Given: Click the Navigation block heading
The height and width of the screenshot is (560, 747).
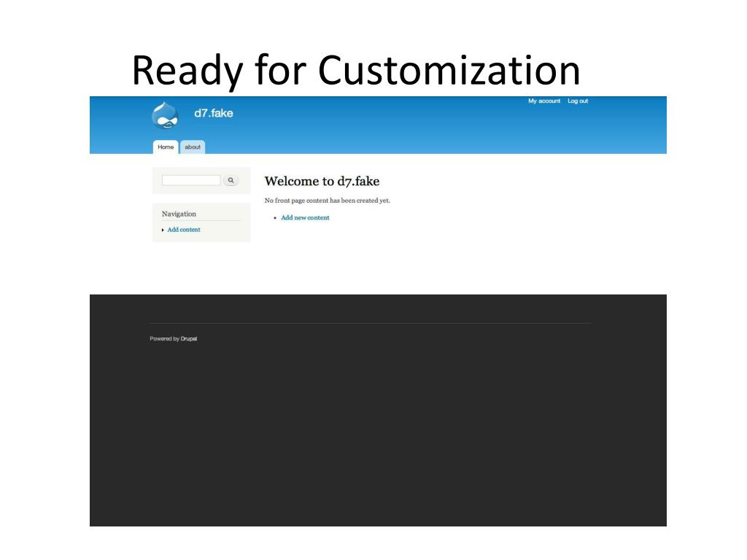Looking at the screenshot, I should coord(179,214).
